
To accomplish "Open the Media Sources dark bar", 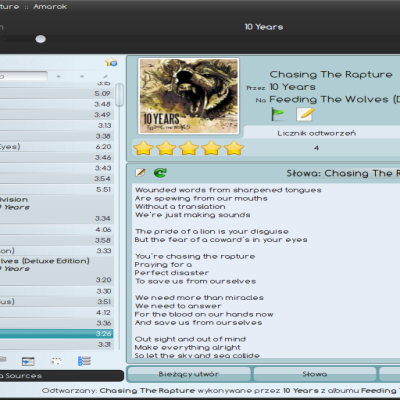I will coord(62,376).
